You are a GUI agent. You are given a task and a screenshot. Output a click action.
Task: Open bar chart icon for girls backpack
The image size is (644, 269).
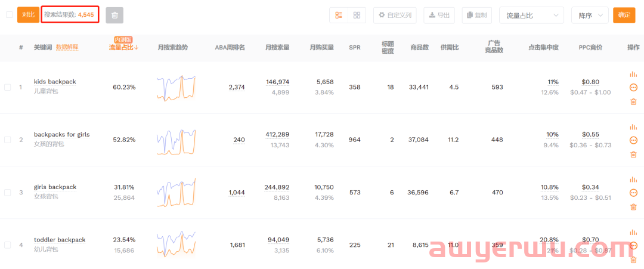coord(633,180)
